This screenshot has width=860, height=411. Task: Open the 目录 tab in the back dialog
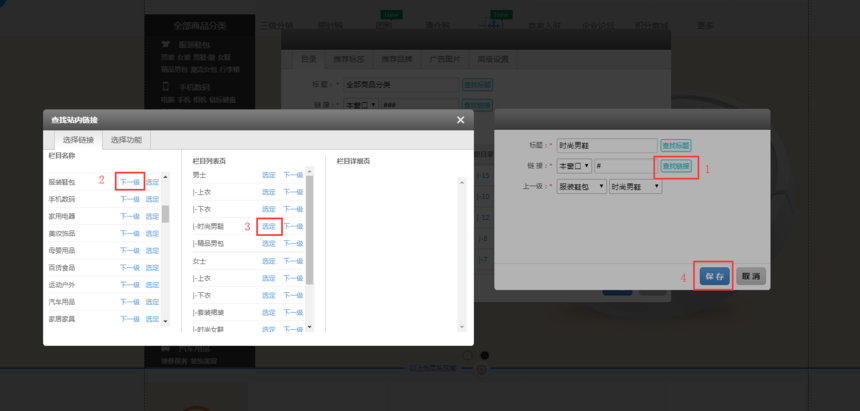pos(309,59)
